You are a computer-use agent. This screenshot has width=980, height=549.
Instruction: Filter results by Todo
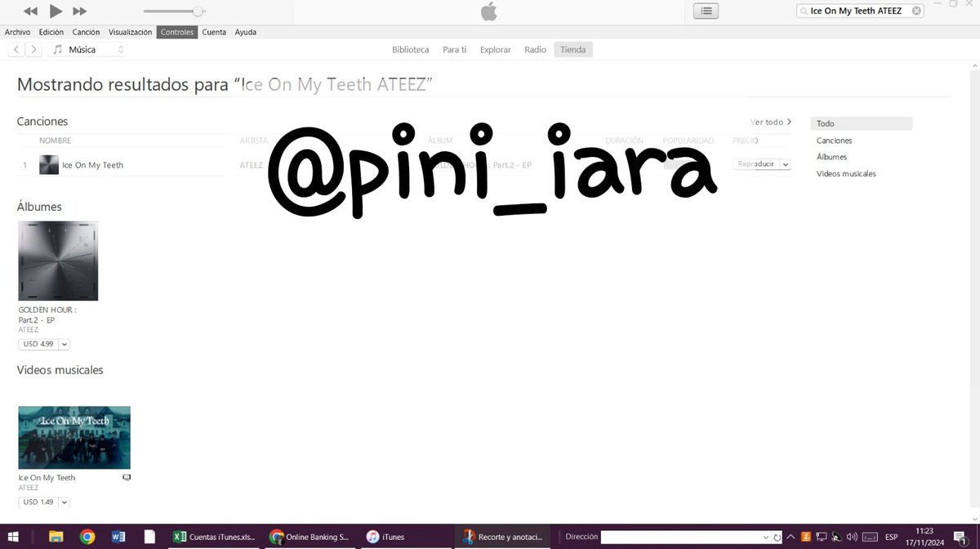862,123
